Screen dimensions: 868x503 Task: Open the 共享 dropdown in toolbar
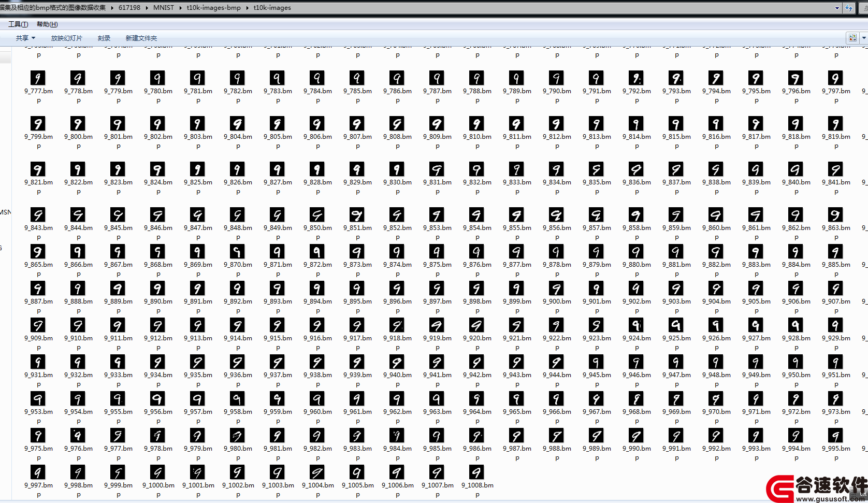(25, 38)
